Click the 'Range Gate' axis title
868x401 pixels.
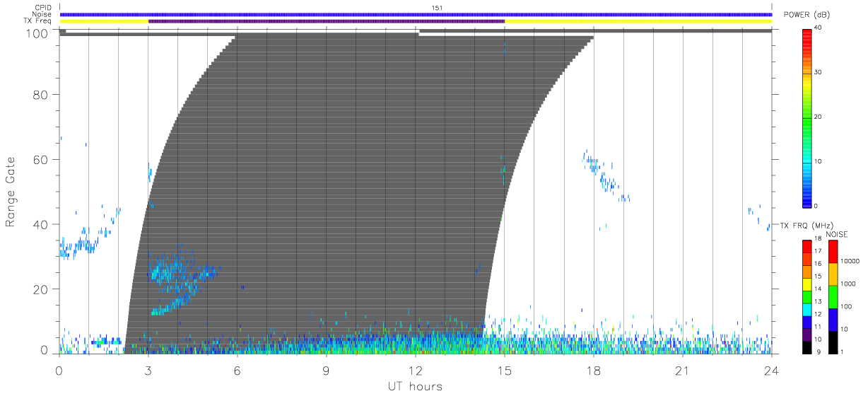coord(11,192)
